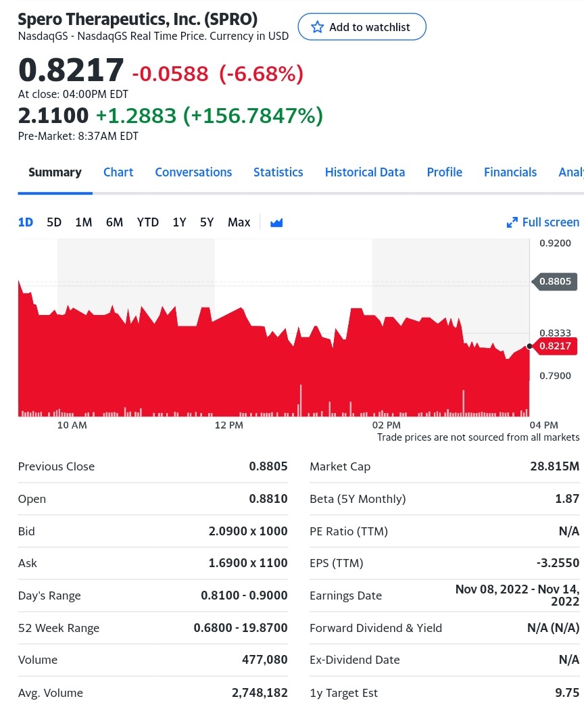Screen dimensions: 584x728
Task: Open the Summary tab
Action: (55, 172)
